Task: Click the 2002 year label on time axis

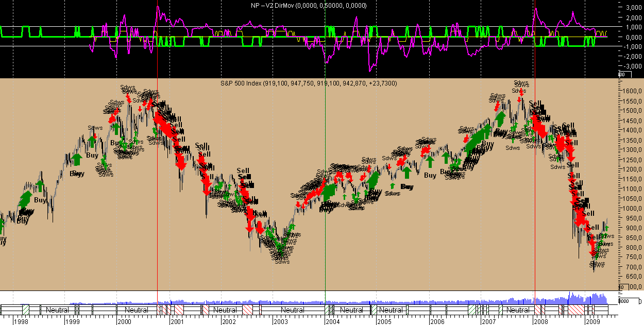Action: [228, 321]
